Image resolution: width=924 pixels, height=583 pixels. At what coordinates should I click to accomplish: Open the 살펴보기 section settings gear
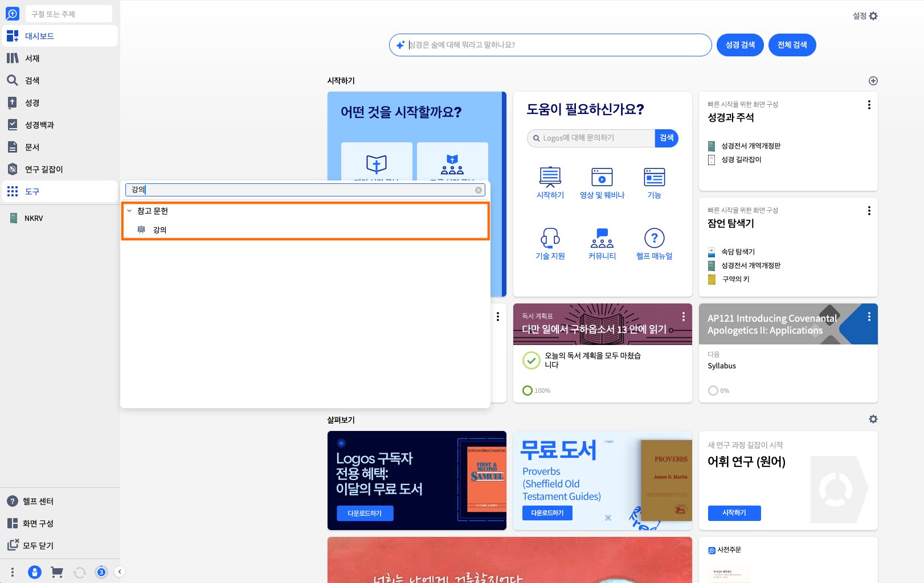click(x=873, y=419)
